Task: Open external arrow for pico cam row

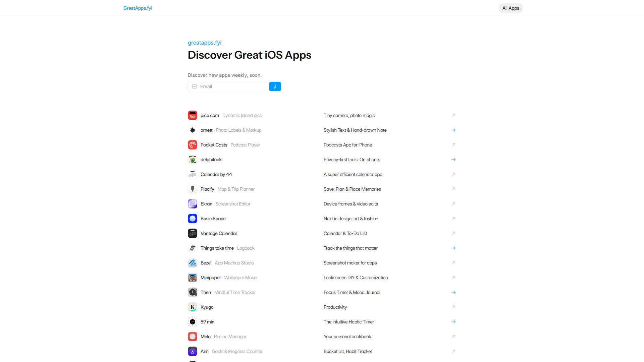Action: click(453, 115)
